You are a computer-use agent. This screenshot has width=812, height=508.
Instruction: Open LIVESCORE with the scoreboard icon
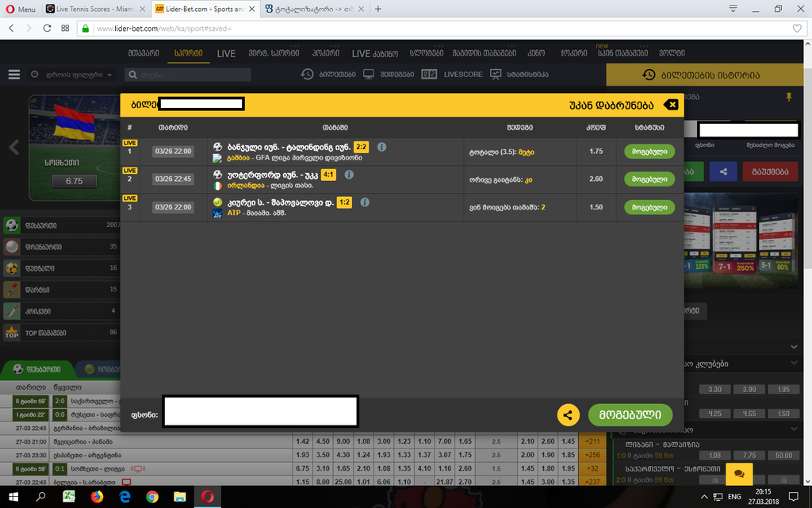[x=452, y=74]
